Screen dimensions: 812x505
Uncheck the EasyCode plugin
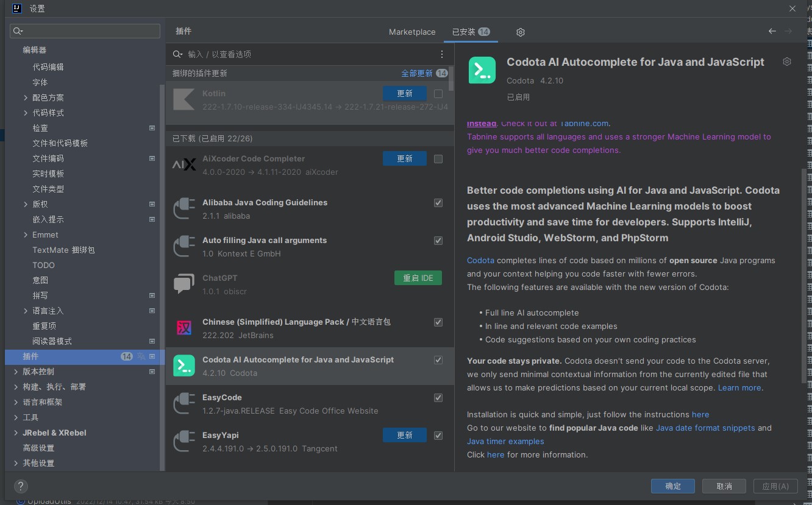[438, 398]
